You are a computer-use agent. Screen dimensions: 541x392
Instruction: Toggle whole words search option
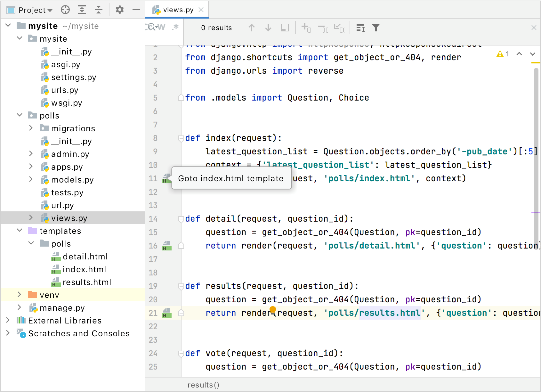[161, 27]
